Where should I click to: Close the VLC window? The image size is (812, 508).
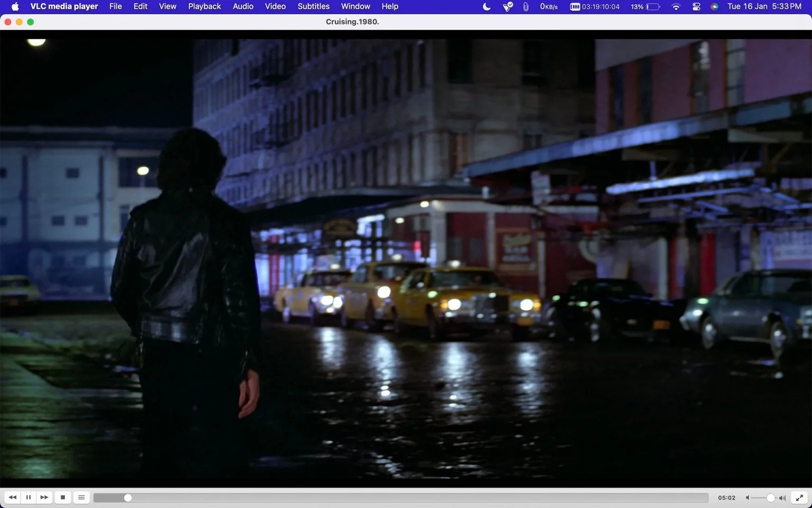click(7, 22)
